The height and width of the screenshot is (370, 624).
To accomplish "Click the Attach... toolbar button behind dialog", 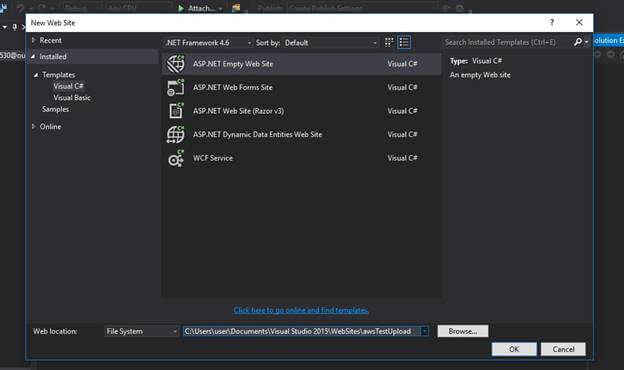I will tap(200, 8).
